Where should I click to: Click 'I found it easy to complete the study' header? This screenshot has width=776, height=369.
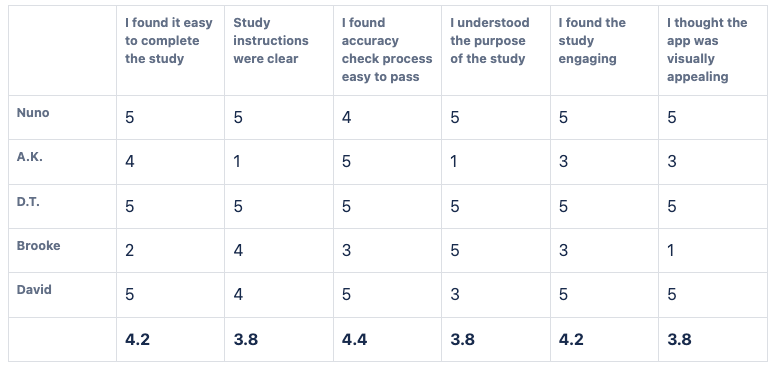(169, 41)
